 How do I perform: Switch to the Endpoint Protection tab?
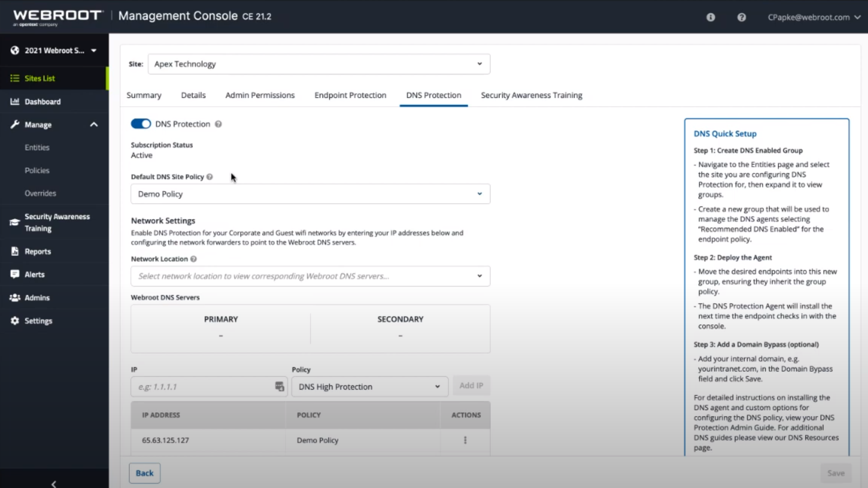tap(350, 95)
